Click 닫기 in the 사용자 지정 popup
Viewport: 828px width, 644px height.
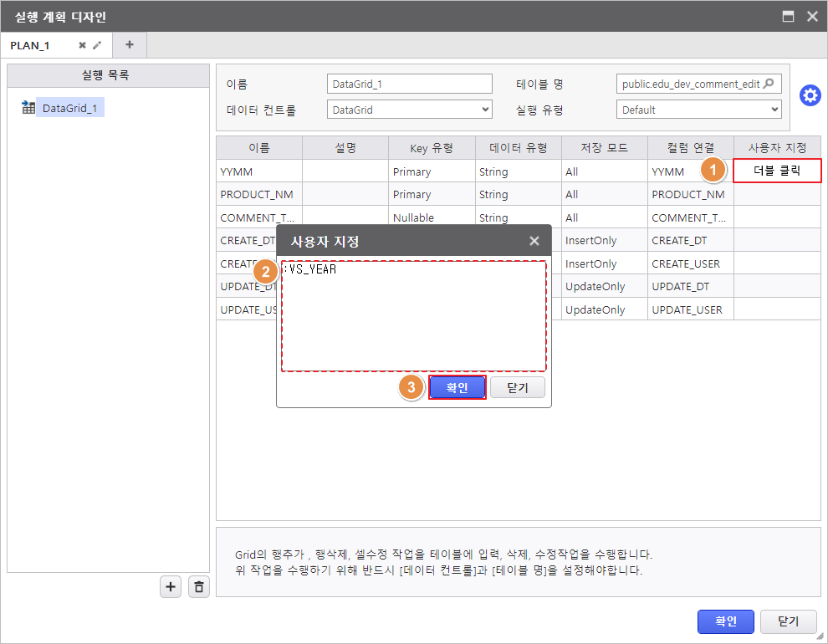[x=518, y=388]
